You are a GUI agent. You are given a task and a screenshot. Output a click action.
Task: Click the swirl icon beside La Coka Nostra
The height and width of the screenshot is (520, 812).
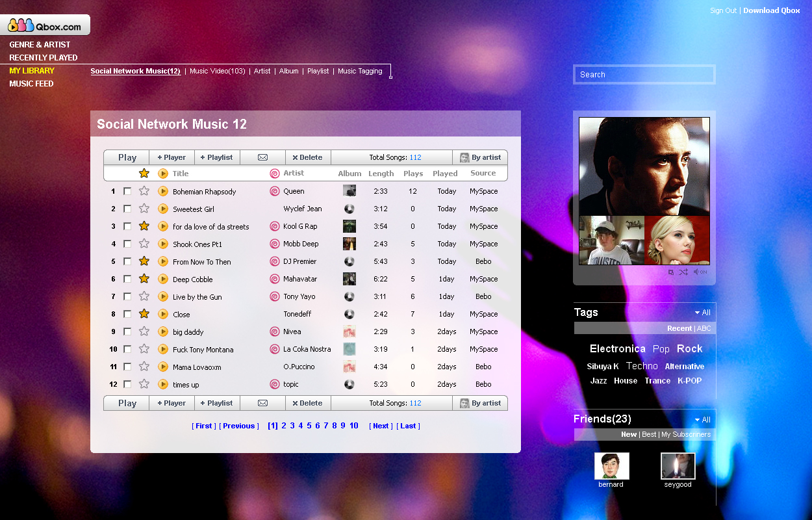coord(275,349)
